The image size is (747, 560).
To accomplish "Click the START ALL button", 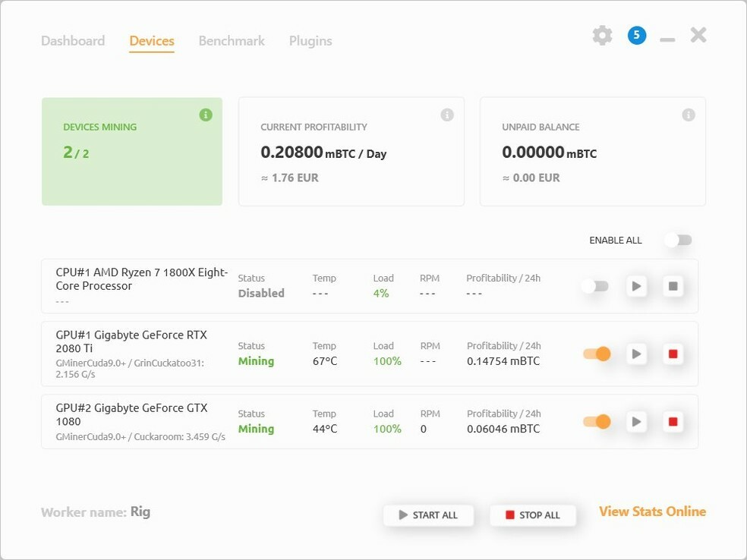I will (428, 515).
